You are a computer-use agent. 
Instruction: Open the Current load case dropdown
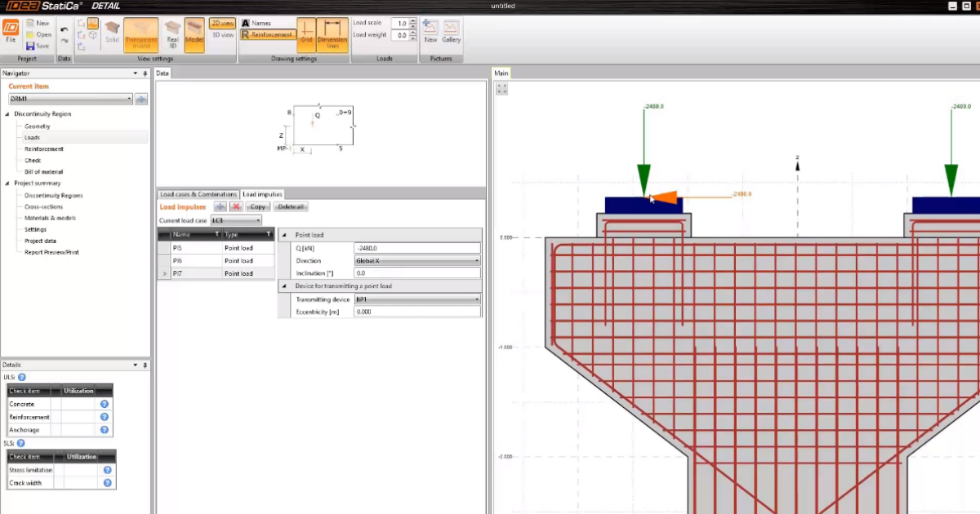click(x=236, y=220)
